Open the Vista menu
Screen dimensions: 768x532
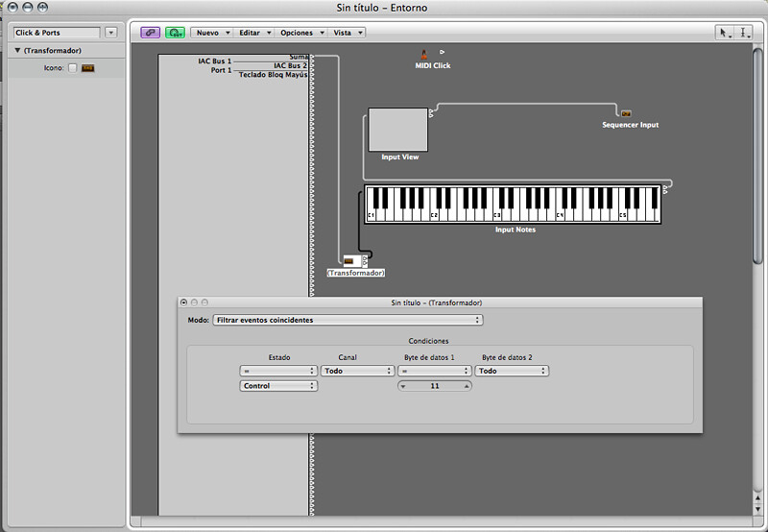coord(347,33)
